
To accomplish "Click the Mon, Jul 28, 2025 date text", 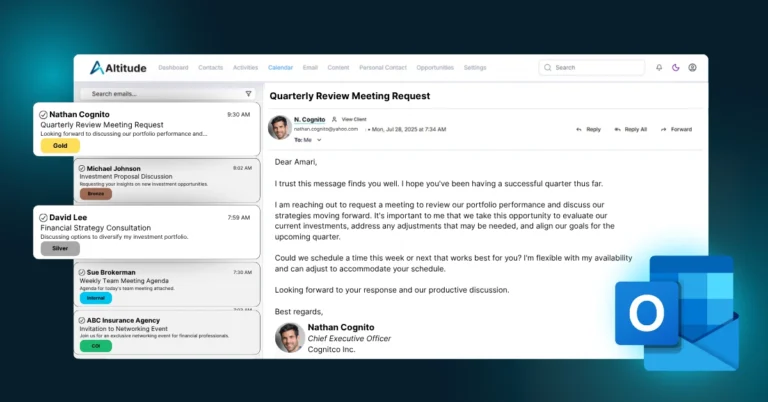I will point(409,129).
